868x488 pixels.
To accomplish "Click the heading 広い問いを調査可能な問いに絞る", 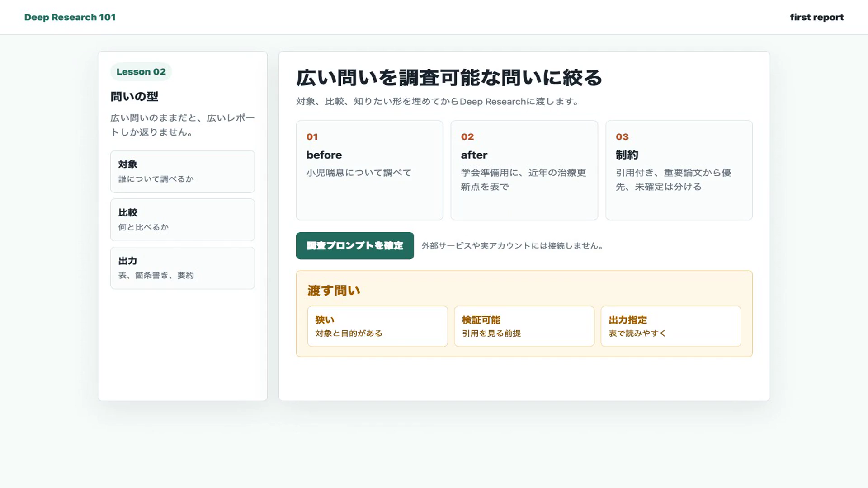I will 449,78.
